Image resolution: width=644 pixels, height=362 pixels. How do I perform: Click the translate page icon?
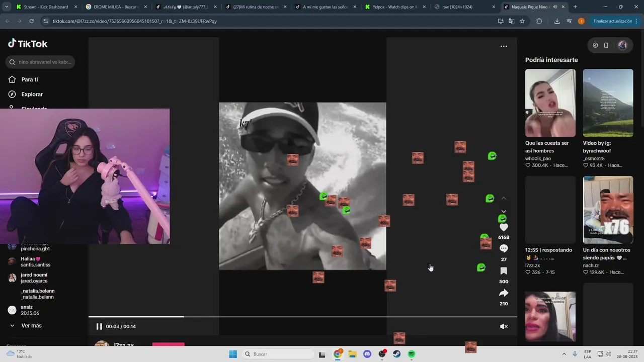coord(511,21)
